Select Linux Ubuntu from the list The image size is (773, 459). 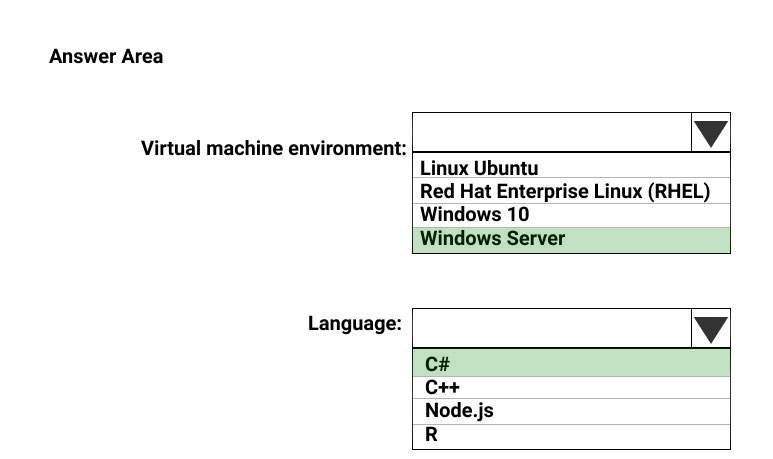571,167
